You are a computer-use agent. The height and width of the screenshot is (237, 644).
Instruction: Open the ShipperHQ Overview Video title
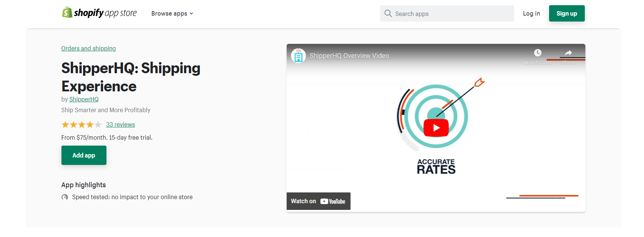pos(349,56)
